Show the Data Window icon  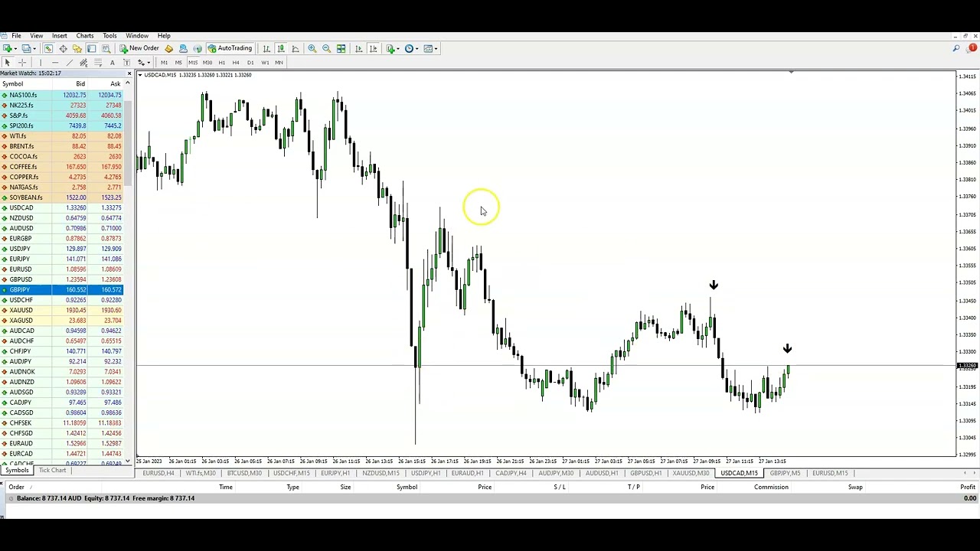pos(63,48)
